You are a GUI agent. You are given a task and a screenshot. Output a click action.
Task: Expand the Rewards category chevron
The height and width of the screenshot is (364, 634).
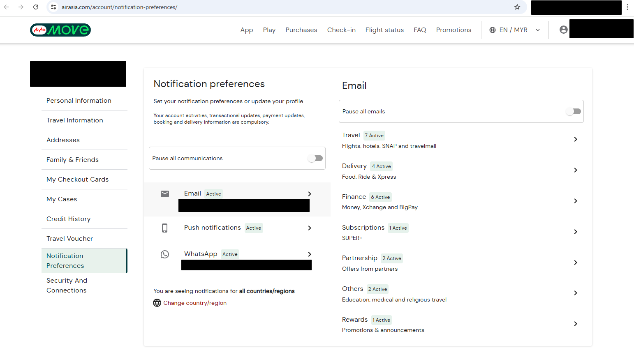tap(576, 324)
